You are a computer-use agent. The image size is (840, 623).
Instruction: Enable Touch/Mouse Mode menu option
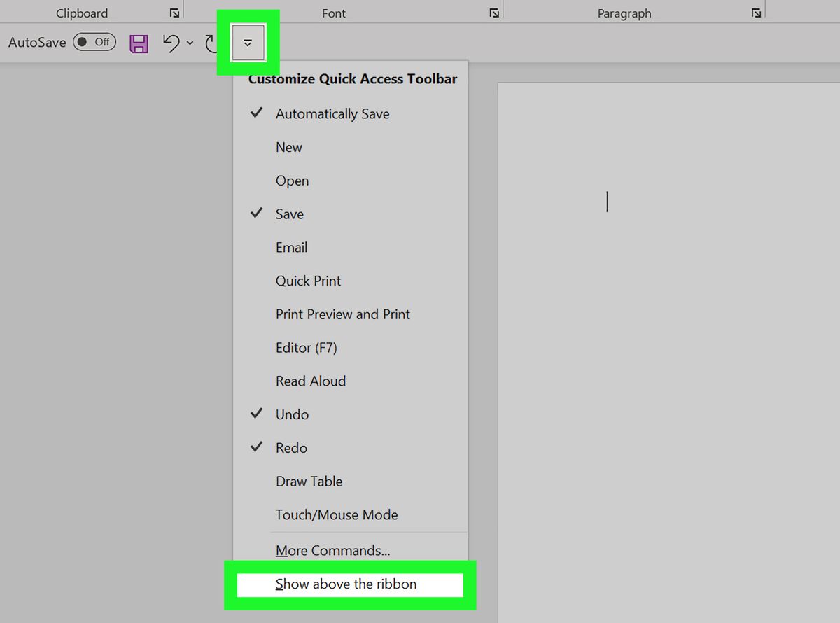pos(350,514)
